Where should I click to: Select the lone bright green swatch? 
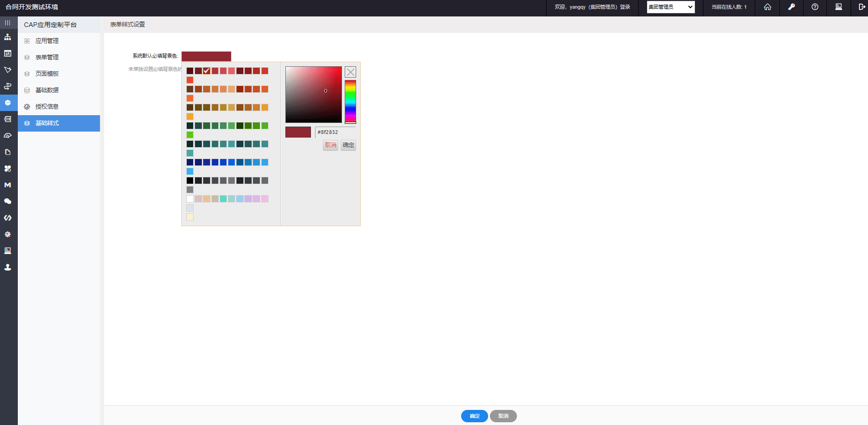pyautogui.click(x=190, y=135)
